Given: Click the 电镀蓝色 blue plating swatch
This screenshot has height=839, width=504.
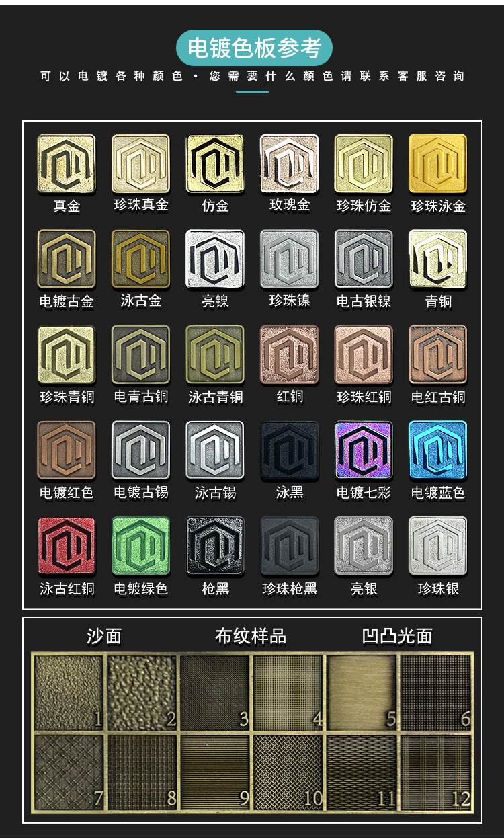Looking at the screenshot, I should pos(438,450).
